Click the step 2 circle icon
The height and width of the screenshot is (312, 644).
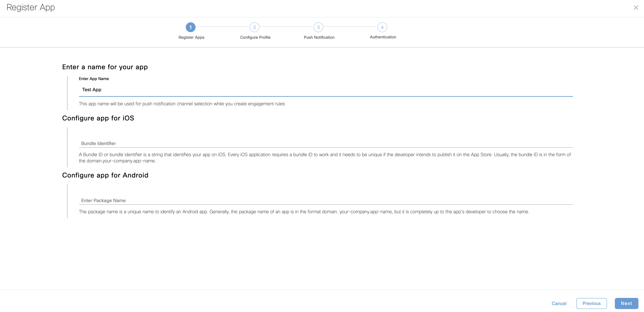254,27
